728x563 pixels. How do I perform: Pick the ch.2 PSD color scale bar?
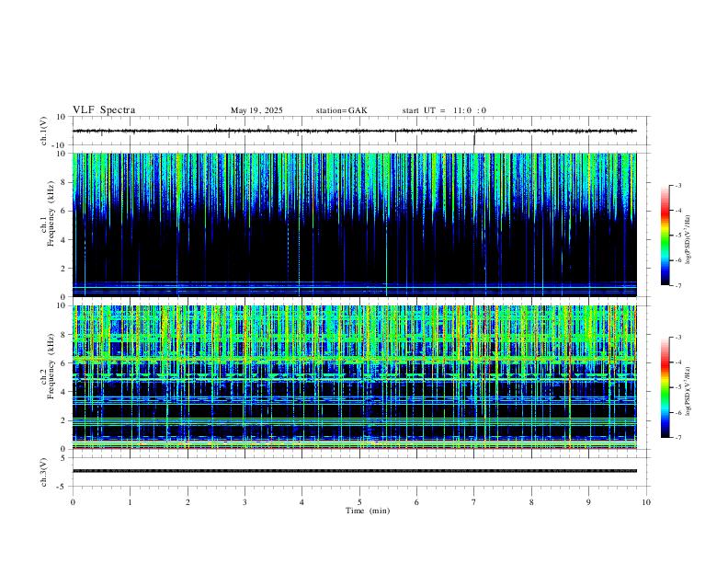click(x=665, y=387)
